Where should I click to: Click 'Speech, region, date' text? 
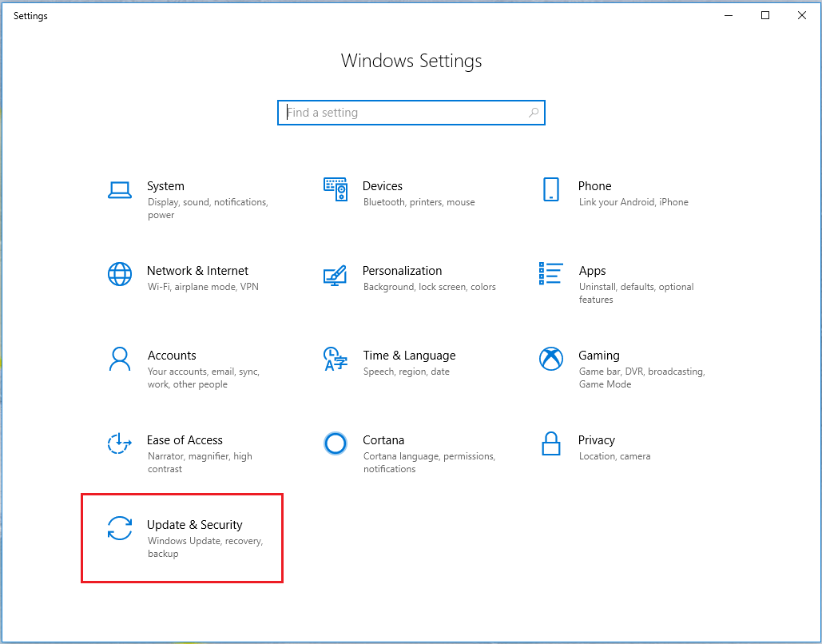click(x=407, y=372)
